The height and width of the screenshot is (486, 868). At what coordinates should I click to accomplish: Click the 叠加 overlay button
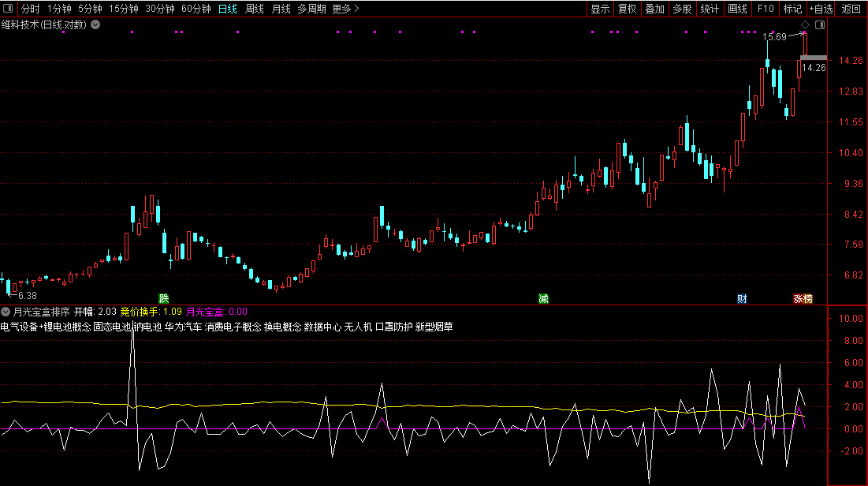coord(655,9)
